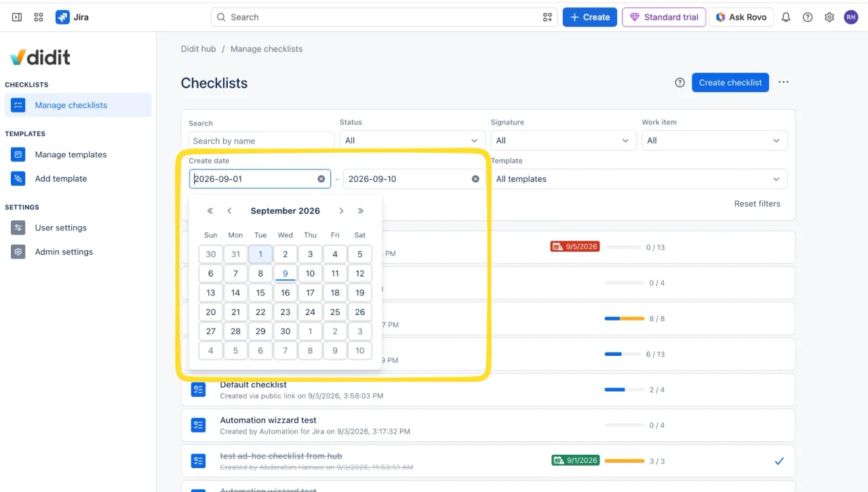Pick day 15 in the September calendar
Viewport: 868px width, 492px height.
260,293
